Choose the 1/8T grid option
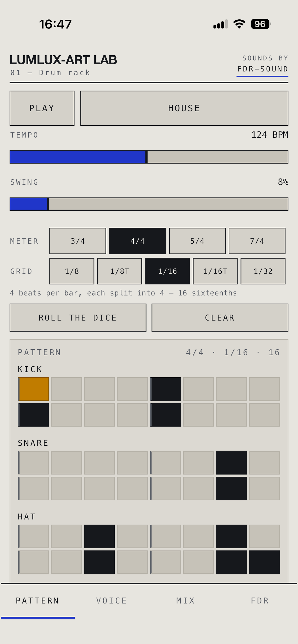Screen dimensions: 298x644 (x=120, y=271)
